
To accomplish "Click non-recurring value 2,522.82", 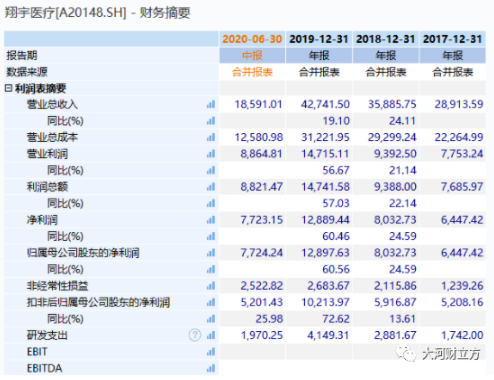I will [x=262, y=286].
